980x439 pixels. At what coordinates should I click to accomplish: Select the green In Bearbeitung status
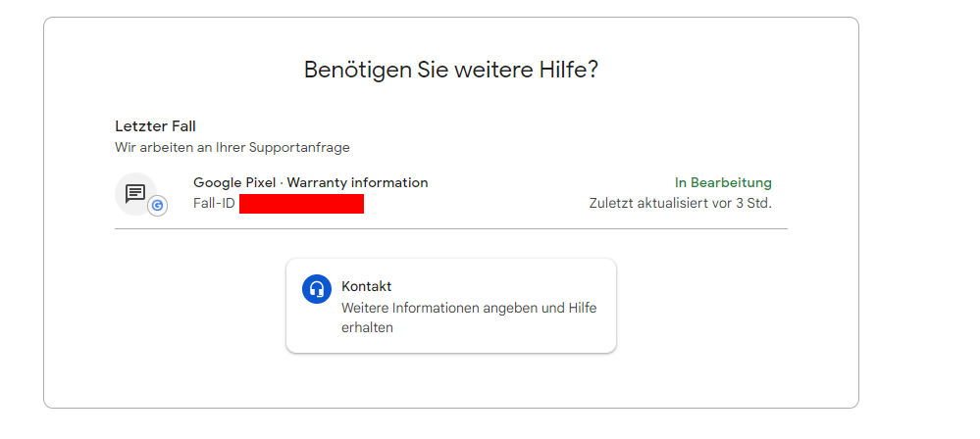tap(723, 183)
